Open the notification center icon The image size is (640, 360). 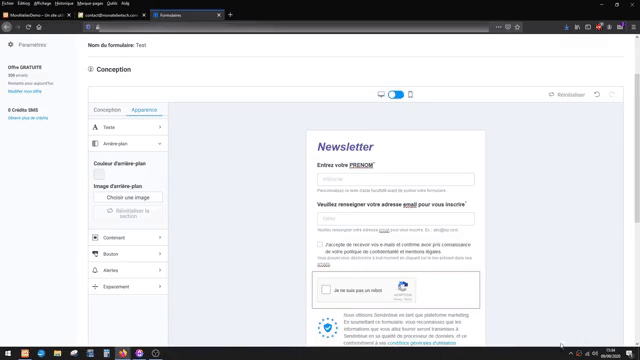pos(629,353)
